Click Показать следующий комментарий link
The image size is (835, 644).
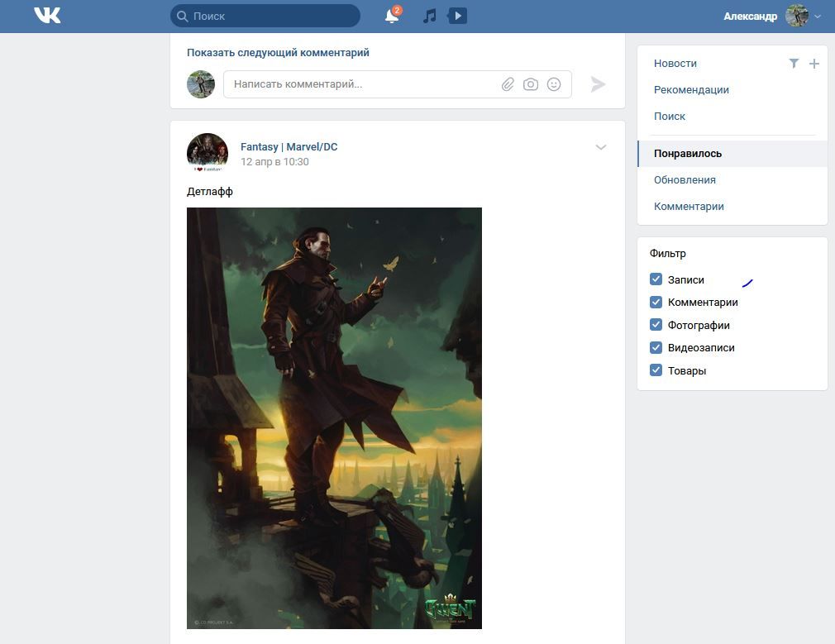pyautogui.click(x=278, y=53)
